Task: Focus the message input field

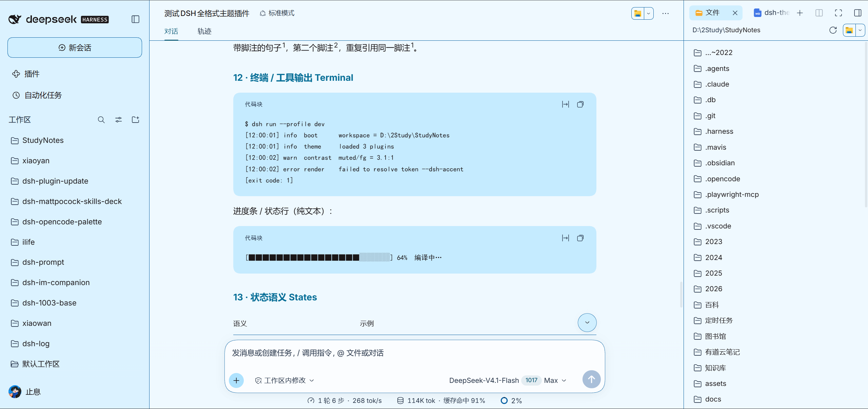Action: click(414, 353)
